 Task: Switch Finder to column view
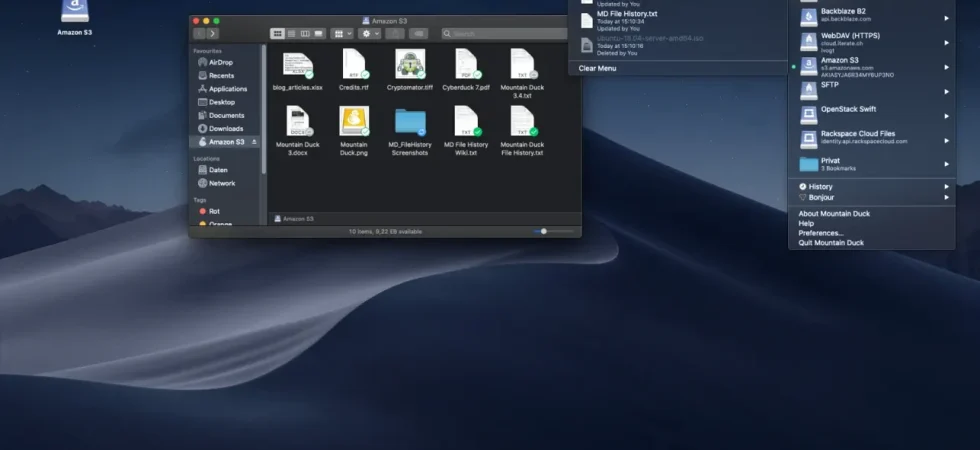[305, 34]
